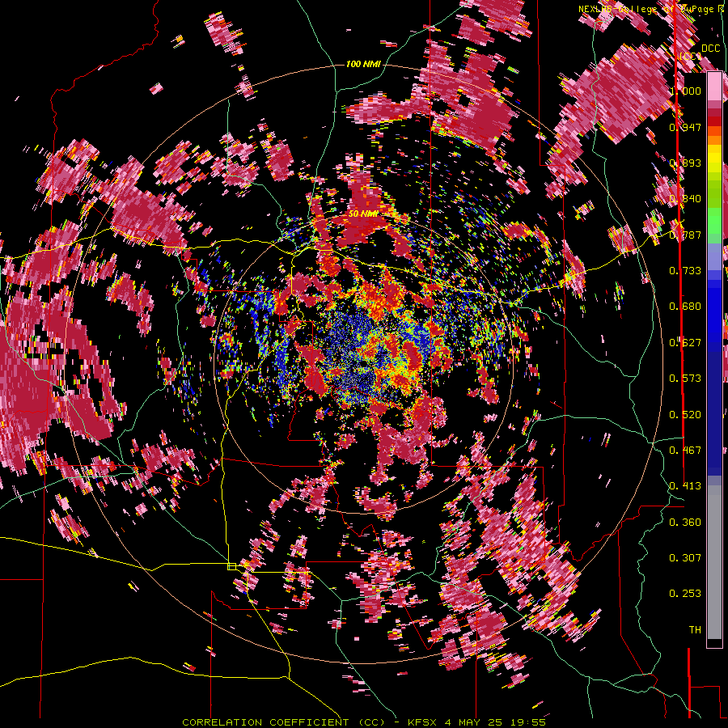Screen dimensions: 728x728
Task: Click the 0.467 scale value
Action: [x=685, y=451]
